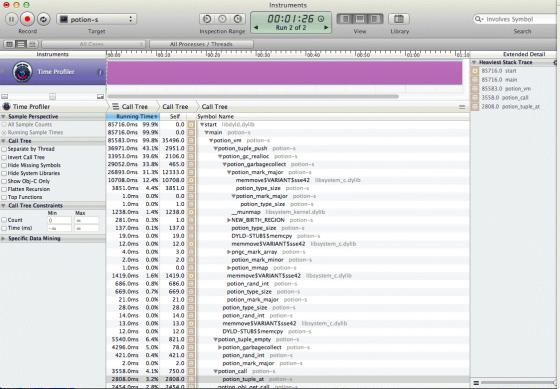Select All Sample Counts radio option
Viewport: 560px width, 389px height.
tap(4, 124)
